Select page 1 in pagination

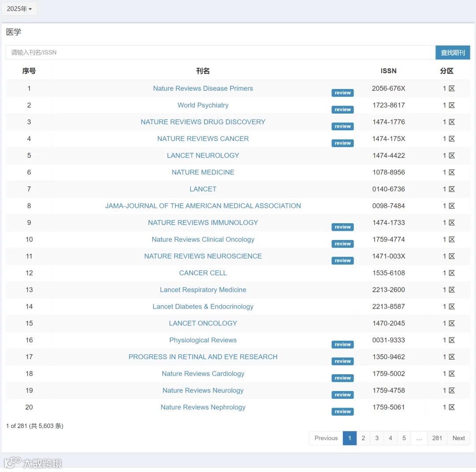pos(350,438)
